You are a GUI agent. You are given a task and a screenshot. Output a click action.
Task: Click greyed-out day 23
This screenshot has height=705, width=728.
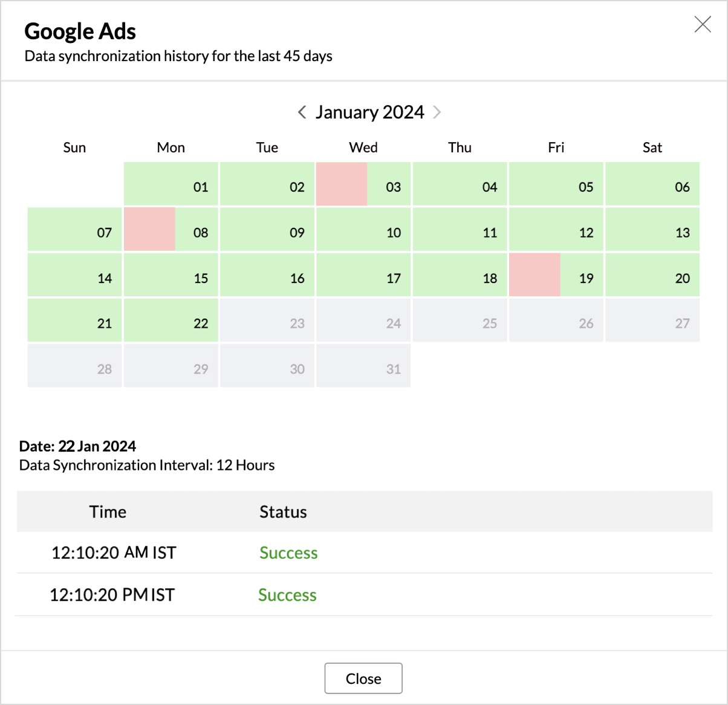point(267,320)
